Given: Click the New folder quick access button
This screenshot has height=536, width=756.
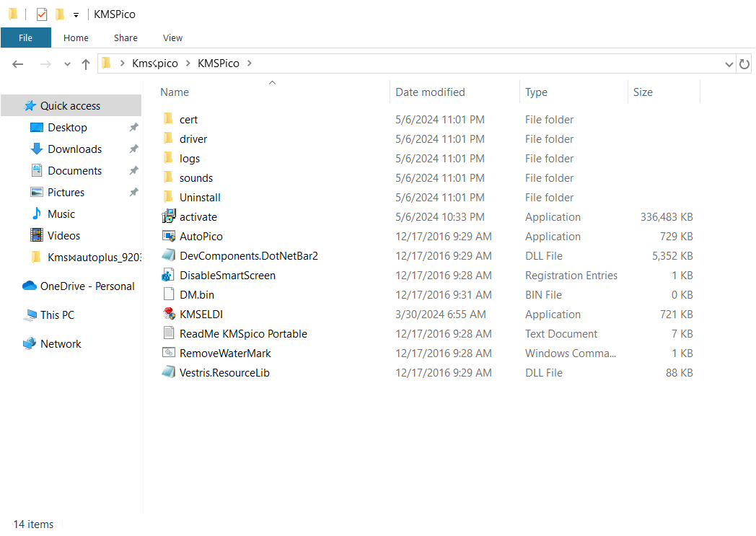Looking at the screenshot, I should click(60, 14).
